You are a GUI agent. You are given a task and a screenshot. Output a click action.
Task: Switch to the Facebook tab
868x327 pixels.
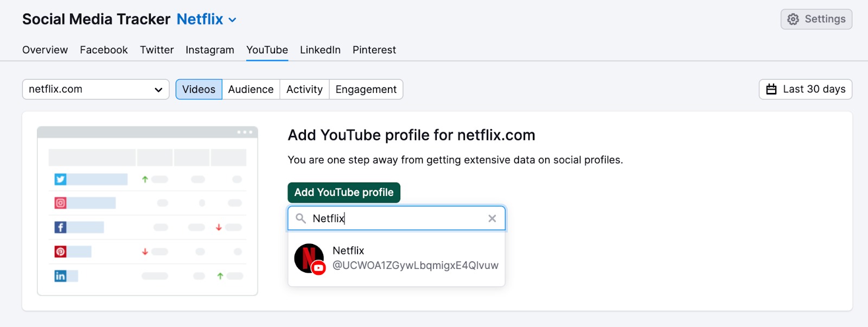(x=104, y=50)
